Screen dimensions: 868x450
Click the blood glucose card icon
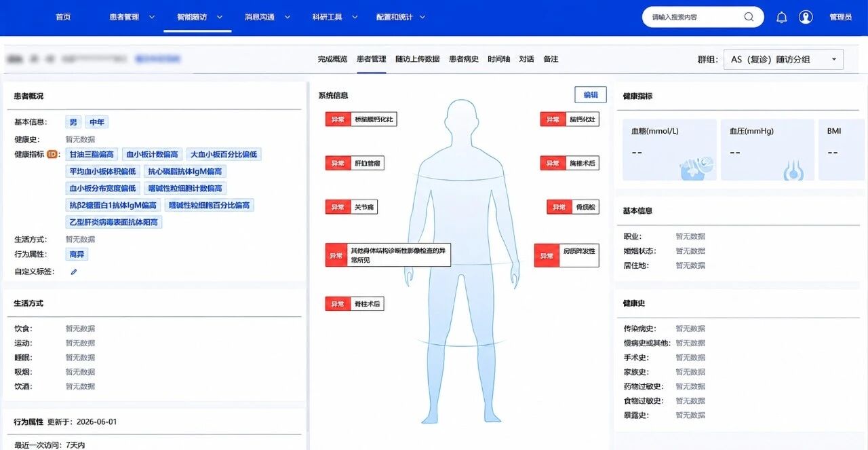(697, 167)
